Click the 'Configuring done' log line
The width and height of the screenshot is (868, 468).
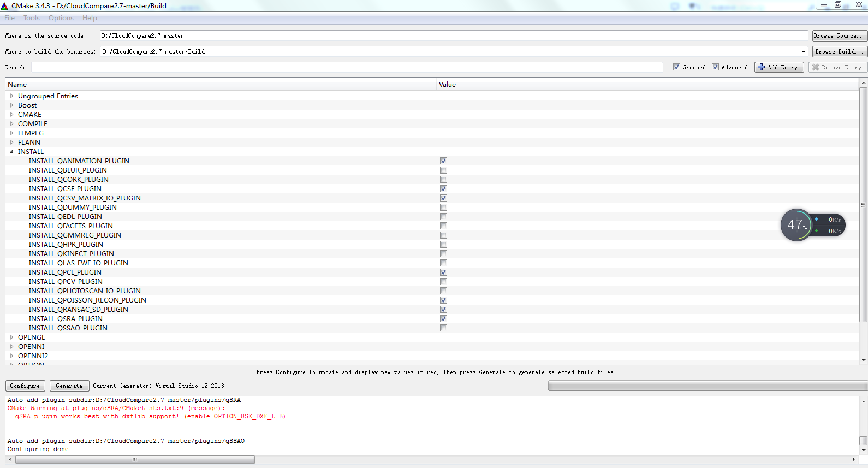click(x=38, y=449)
